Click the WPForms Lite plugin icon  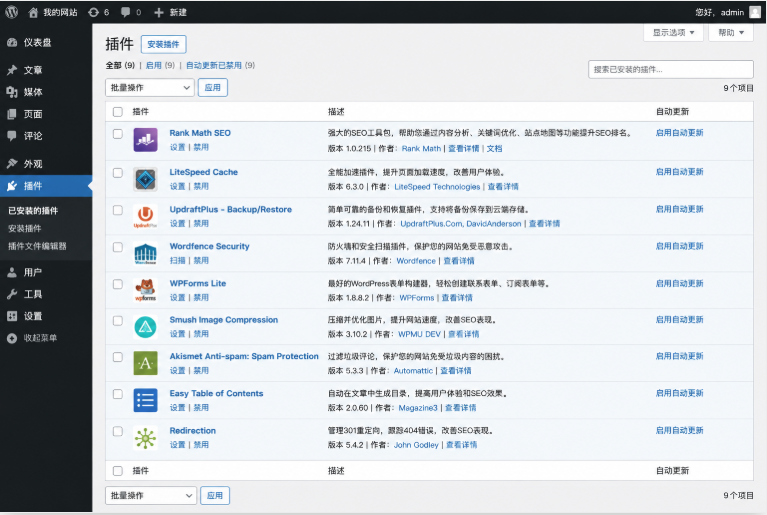[x=145, y=291]
